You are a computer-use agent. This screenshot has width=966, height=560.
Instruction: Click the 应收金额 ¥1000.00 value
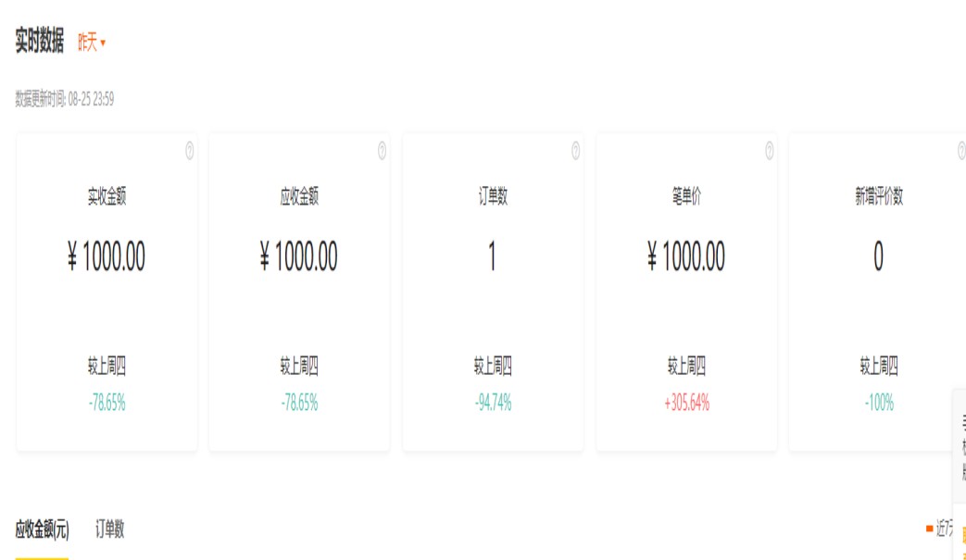click(299, 257)
